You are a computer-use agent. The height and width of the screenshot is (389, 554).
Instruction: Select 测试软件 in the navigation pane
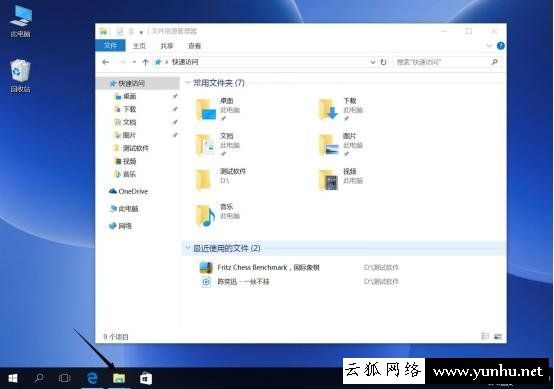pos(136,148)
